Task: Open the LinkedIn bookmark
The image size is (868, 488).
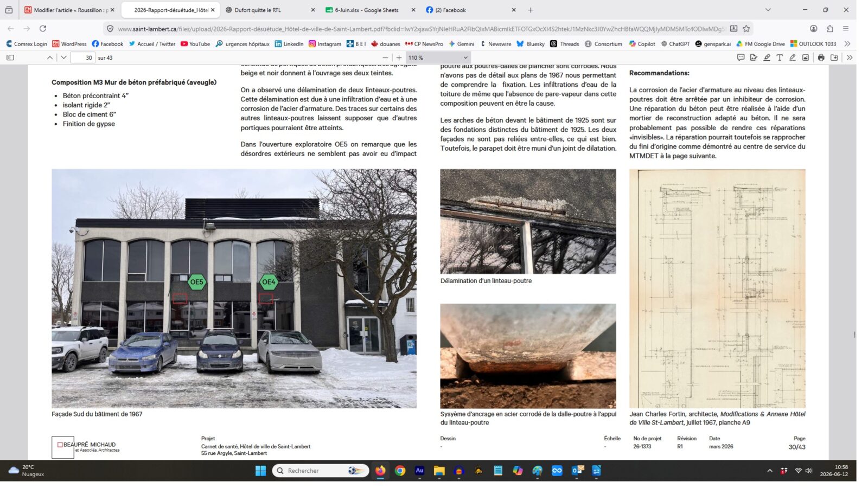Action: click(289, 44)
